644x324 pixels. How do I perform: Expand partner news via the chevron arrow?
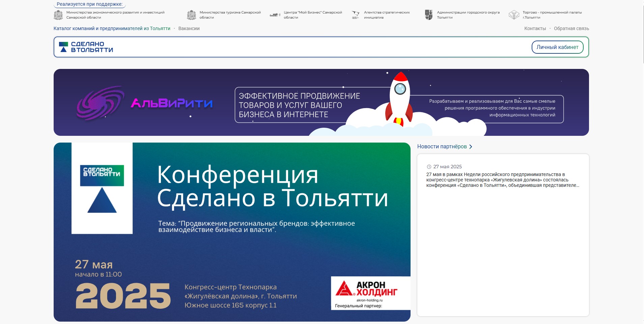tap(471, 147)
